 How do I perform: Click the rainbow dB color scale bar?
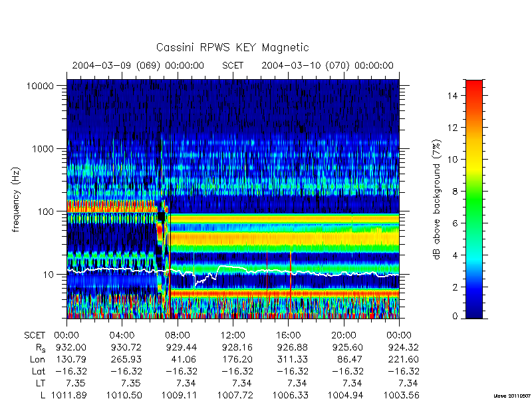(x=474, y=199)
